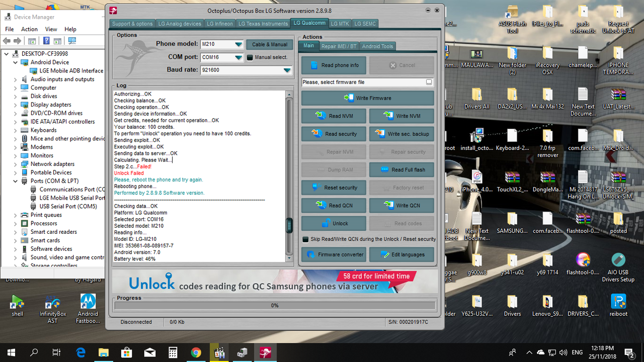Screen dimensions: 644x362
Task: Expand Audio inputs and outputs node
Action: (16, 79)
